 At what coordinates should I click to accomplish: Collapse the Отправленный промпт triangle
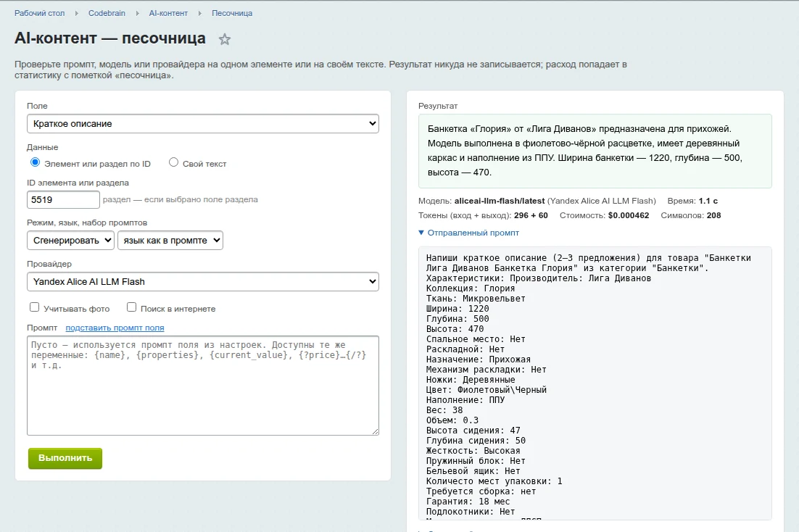point(421,233)
